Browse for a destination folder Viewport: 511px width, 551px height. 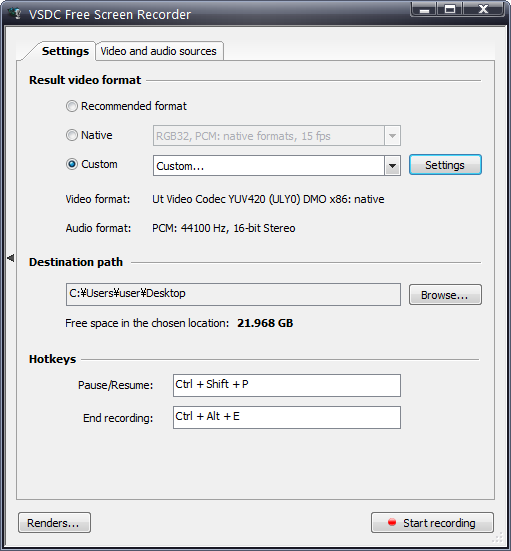(445, 295)
